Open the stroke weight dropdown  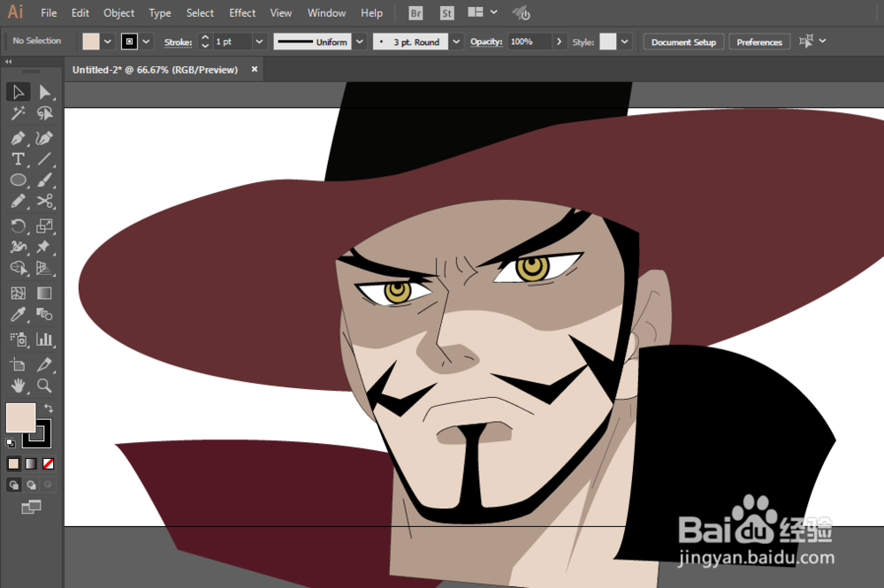click(x=259, y=42)
